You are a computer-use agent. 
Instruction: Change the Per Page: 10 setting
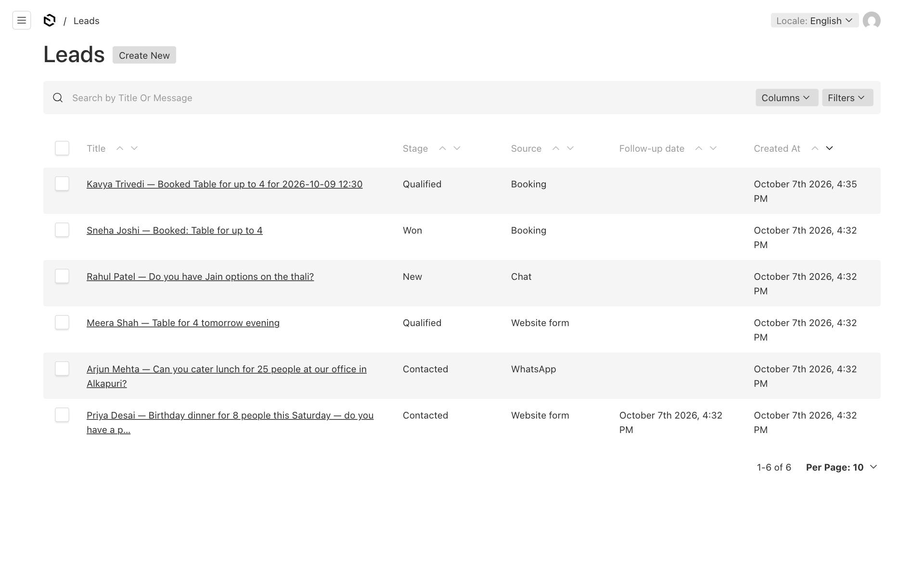[x=842, y=467]
